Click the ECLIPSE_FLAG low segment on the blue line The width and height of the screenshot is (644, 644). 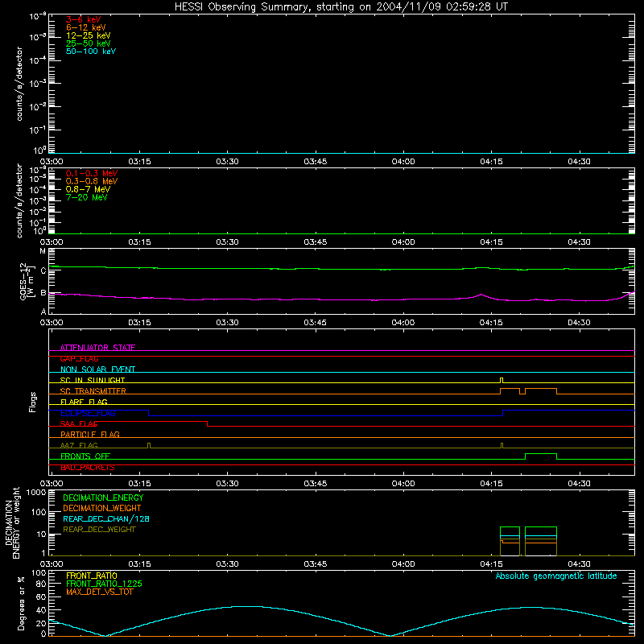click(x=326, y=415)
